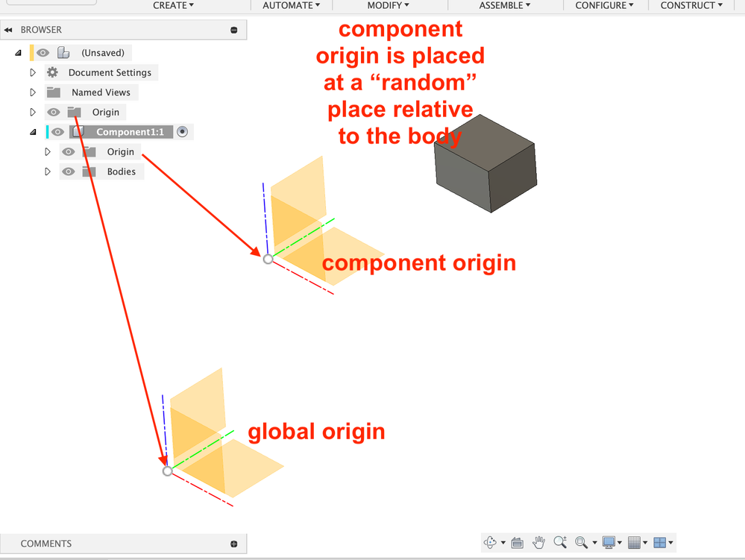Open the Orbit tool dropdown arrow
This screenshot has width=745, height=560.
503,542
